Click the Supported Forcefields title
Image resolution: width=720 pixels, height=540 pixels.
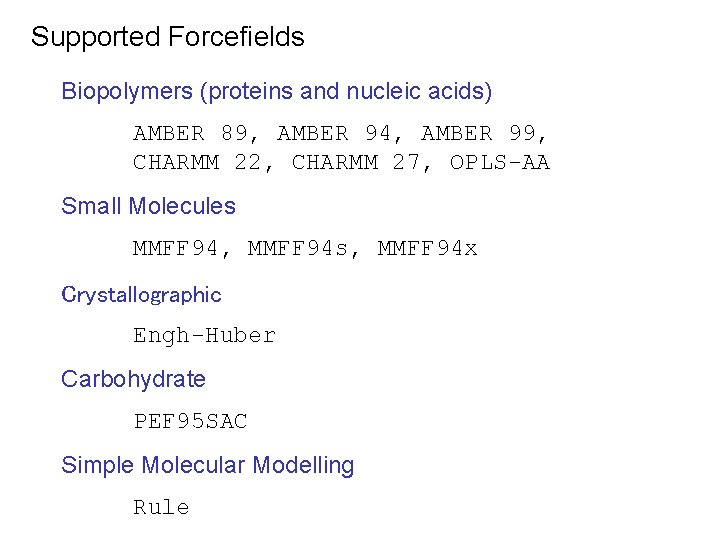168,37
